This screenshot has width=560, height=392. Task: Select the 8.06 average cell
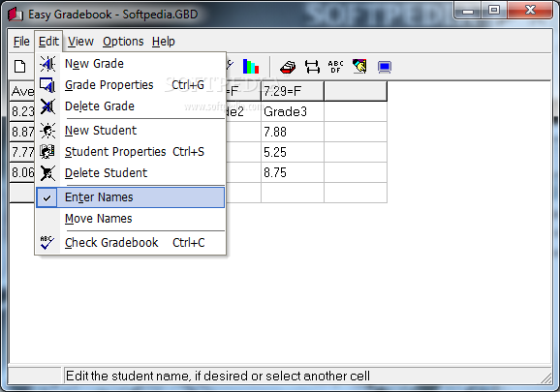point(22,172)
